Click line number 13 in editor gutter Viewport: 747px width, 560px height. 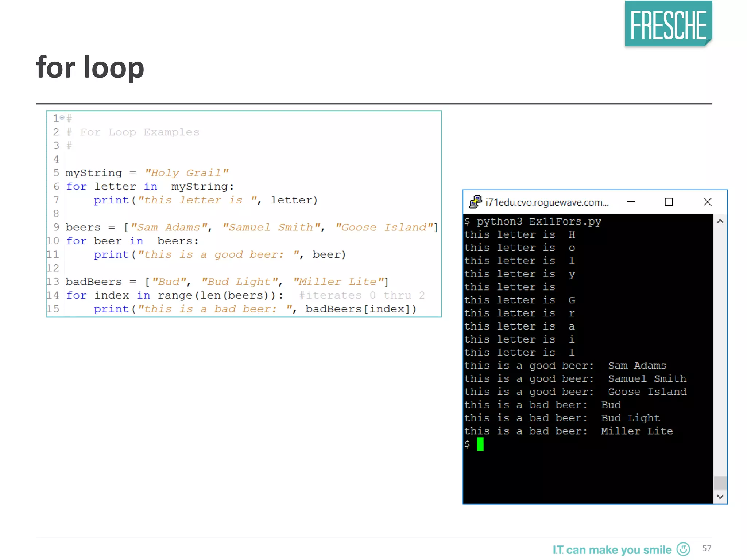53,281
